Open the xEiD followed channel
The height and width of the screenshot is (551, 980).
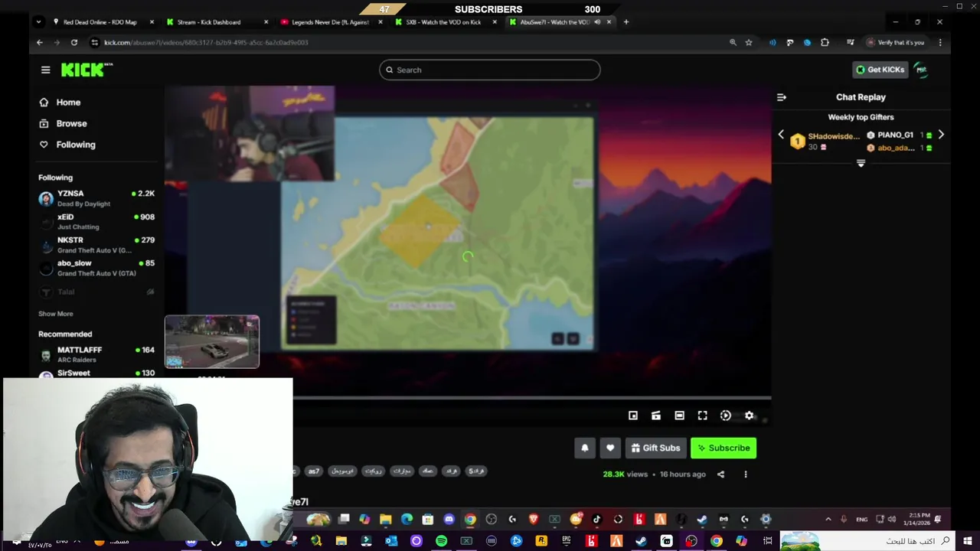[96, 221]
